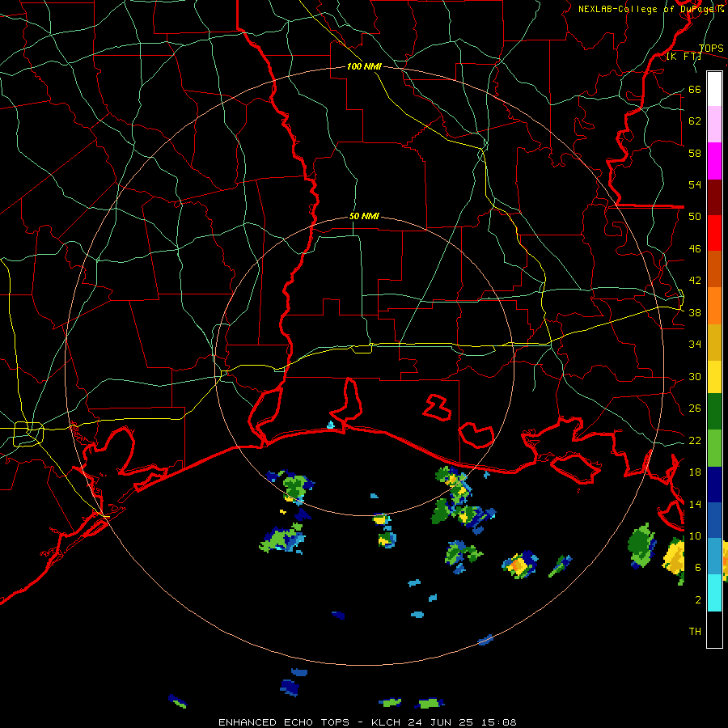Click the '22' legend value
This screenshot has width=728, height=728.
coord(695,441)
